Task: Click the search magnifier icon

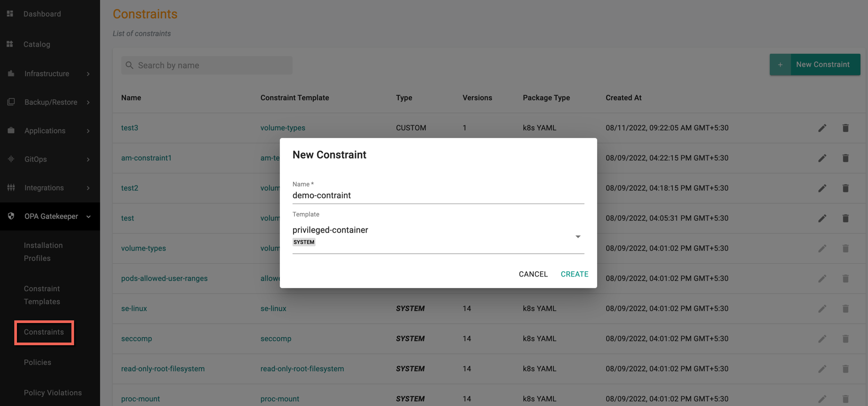Action: click(x=130, y=66)
